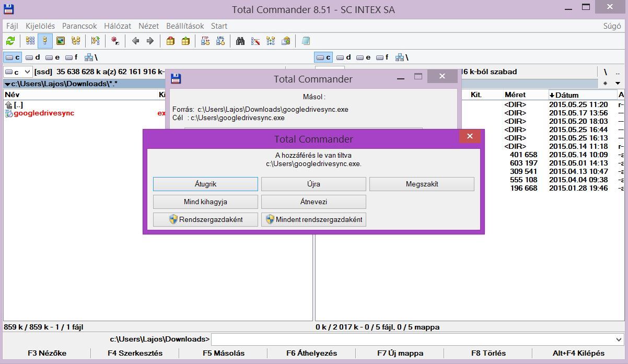Open the Fájl menu
The height and width of the screenshot is (364, 628).
coord(12,26)
